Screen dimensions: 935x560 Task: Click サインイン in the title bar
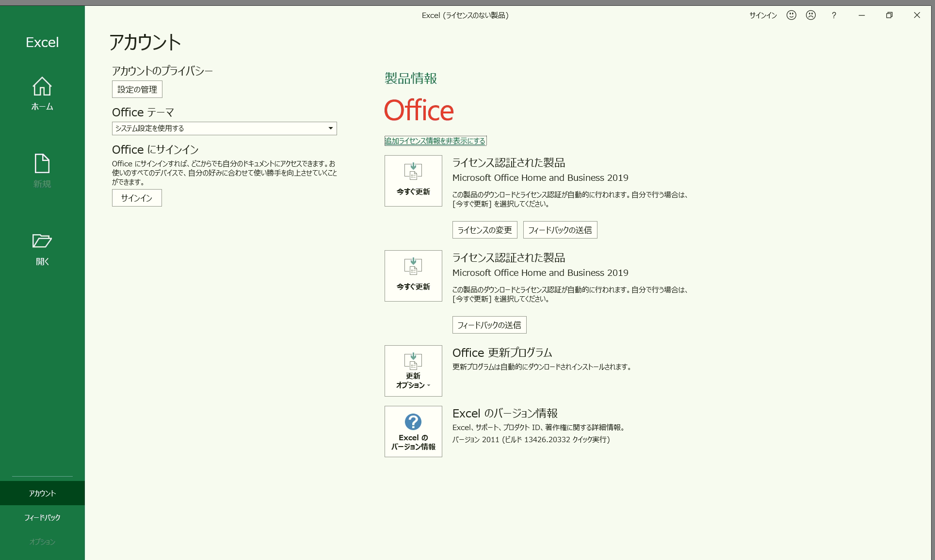tap(763, 16)
